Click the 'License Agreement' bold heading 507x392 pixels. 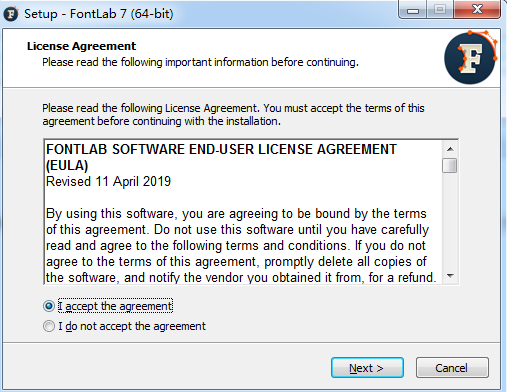tap(82, 46)
